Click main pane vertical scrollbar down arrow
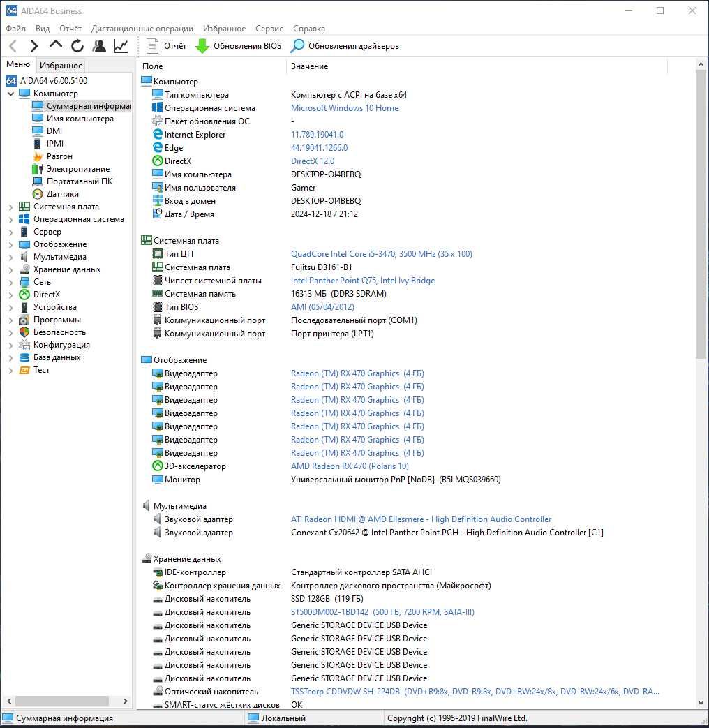The width and height of the screenshot is (709, 728). pyautogui.click(x=701, y=703)
